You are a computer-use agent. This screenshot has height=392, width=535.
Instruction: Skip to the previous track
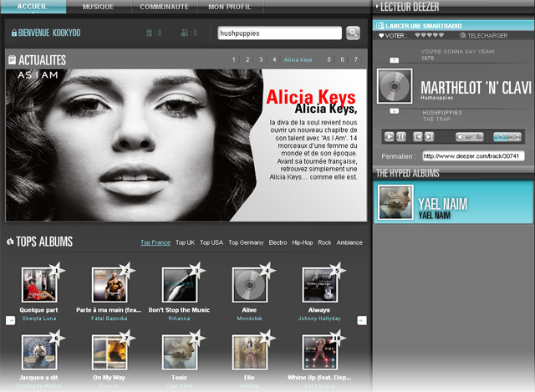417,136
